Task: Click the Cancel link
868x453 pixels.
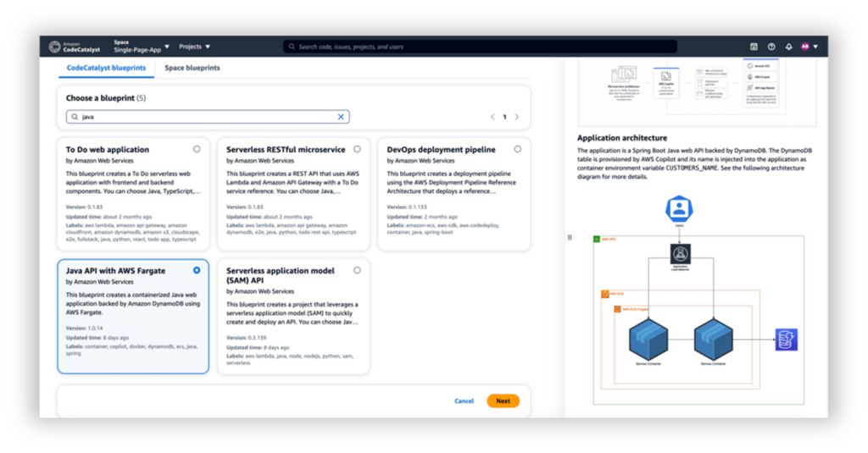Action: 464,401
